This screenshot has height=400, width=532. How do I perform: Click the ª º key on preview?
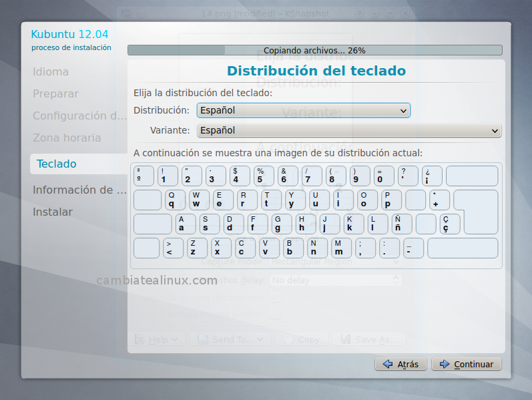(144, 176)
